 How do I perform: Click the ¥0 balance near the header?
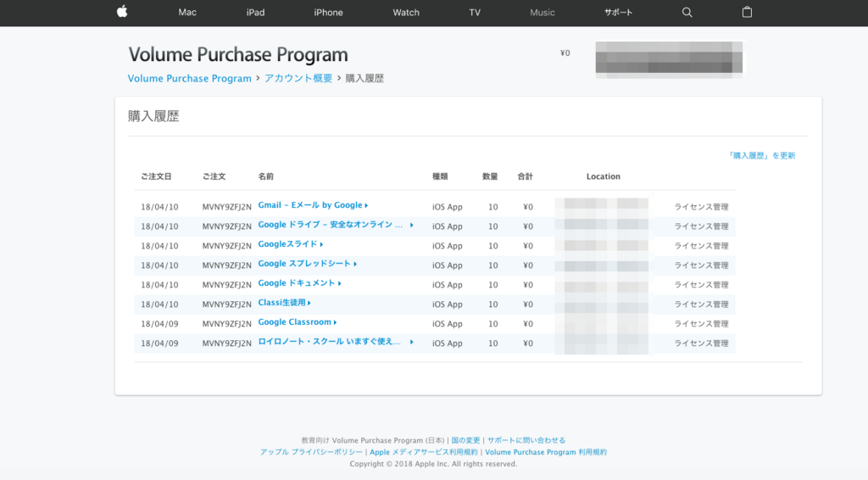click(565, 53)
